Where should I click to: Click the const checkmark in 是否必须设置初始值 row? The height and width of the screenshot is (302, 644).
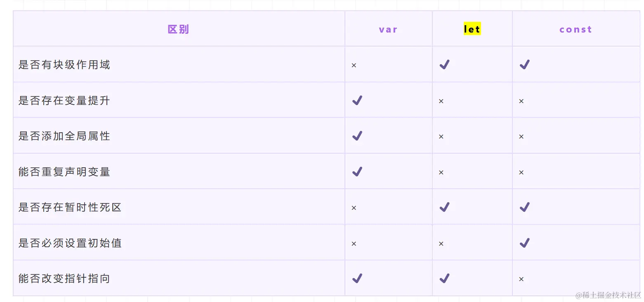[524, 243]
